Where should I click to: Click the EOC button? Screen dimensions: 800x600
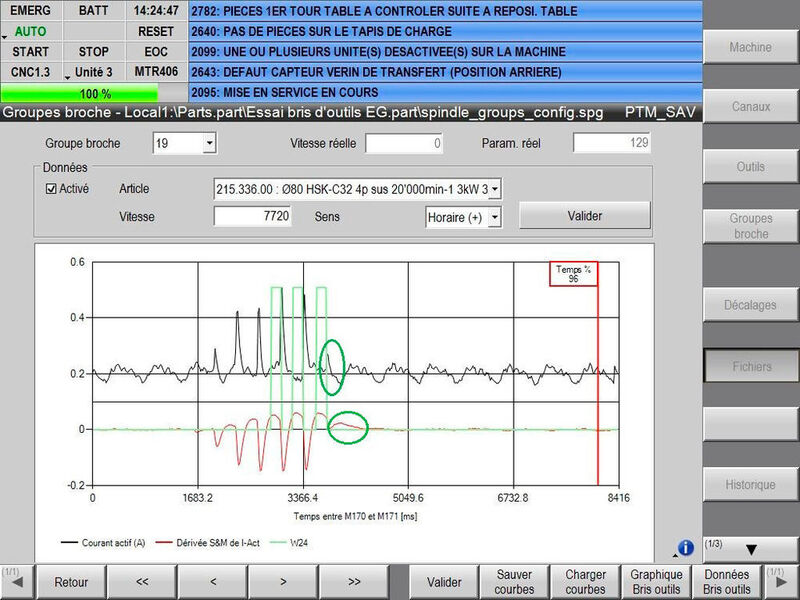156,52
